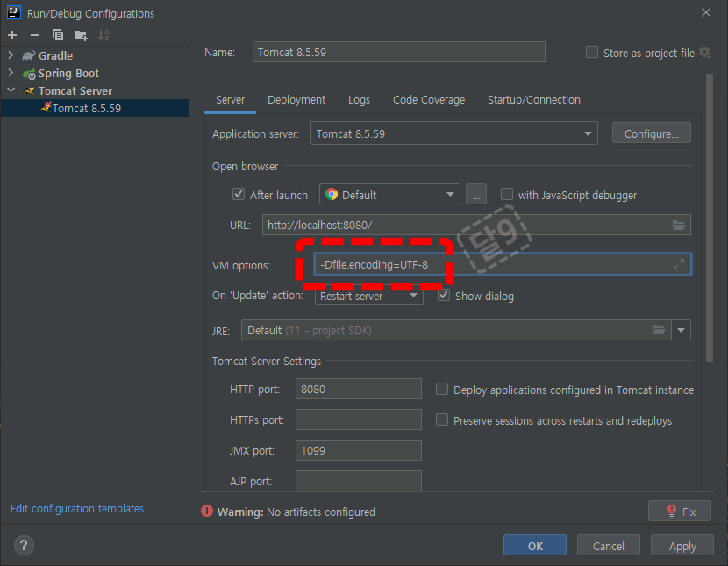Open the Application server dropdown

[453, 133]
